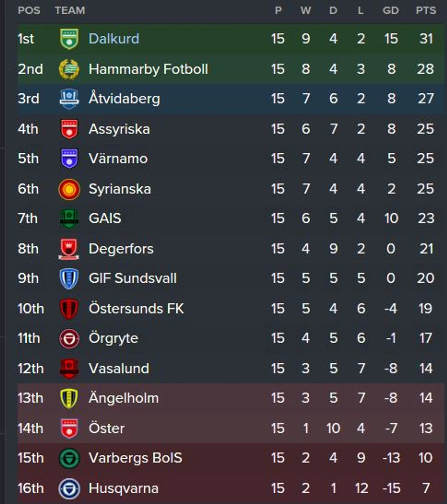Select the Assyriska team name
Screen dimensions: 447x504
point(119,129)
